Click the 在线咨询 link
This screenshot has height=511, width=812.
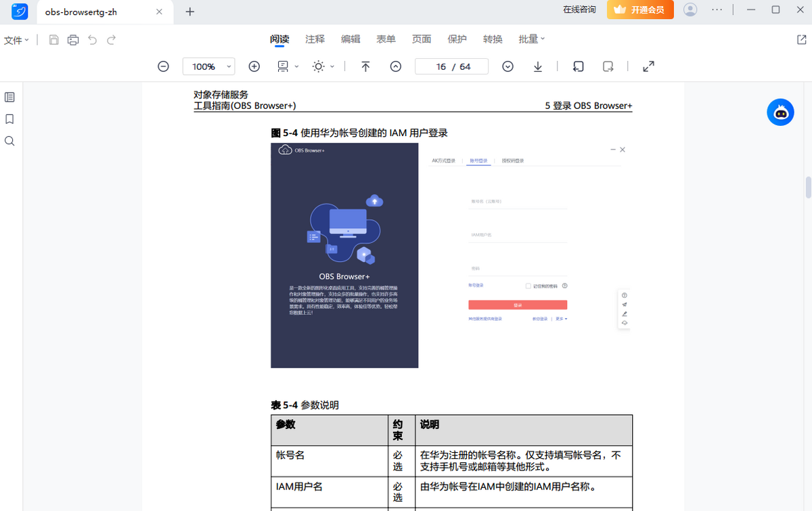(x=579, y=9)
